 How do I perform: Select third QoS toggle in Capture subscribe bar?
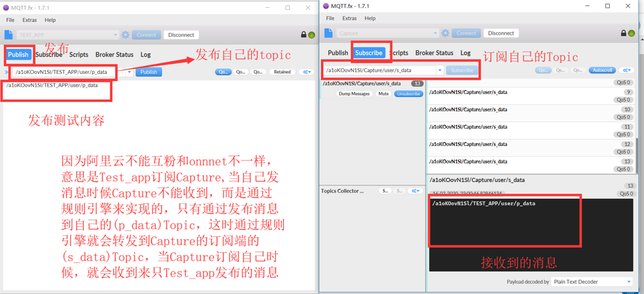[578, 70]
